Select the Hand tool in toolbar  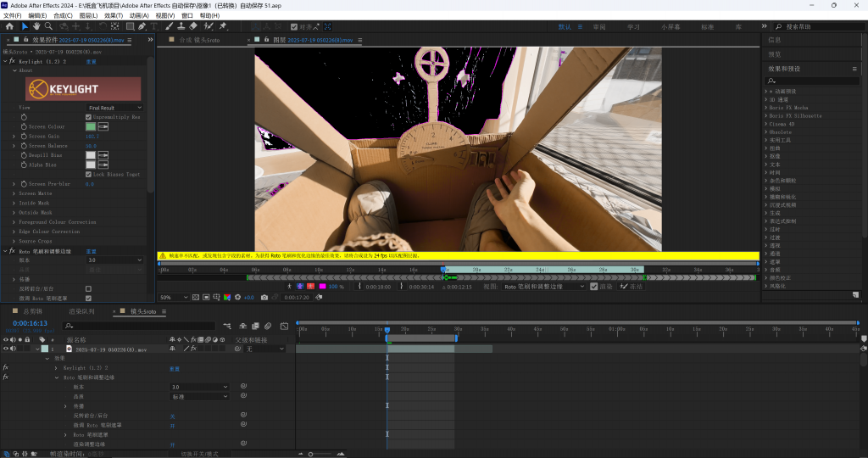[36, 26]
